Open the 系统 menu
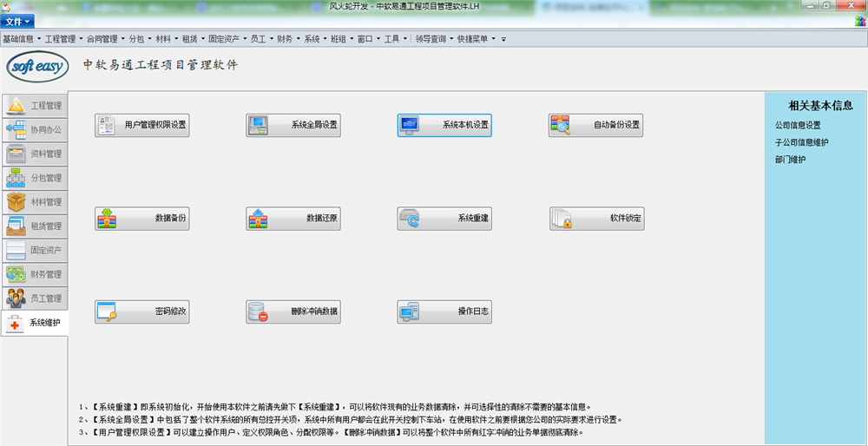 pyautogui.click(x=316, y=39)
